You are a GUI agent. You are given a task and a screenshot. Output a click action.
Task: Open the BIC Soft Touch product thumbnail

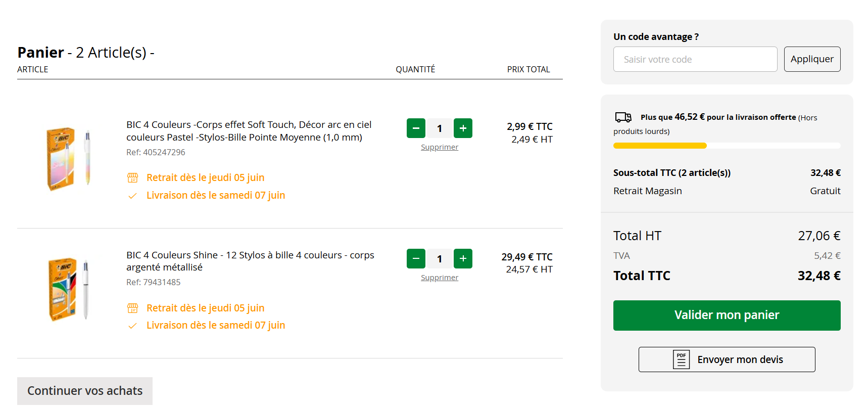pyautogui.click(x=68, y=159)
